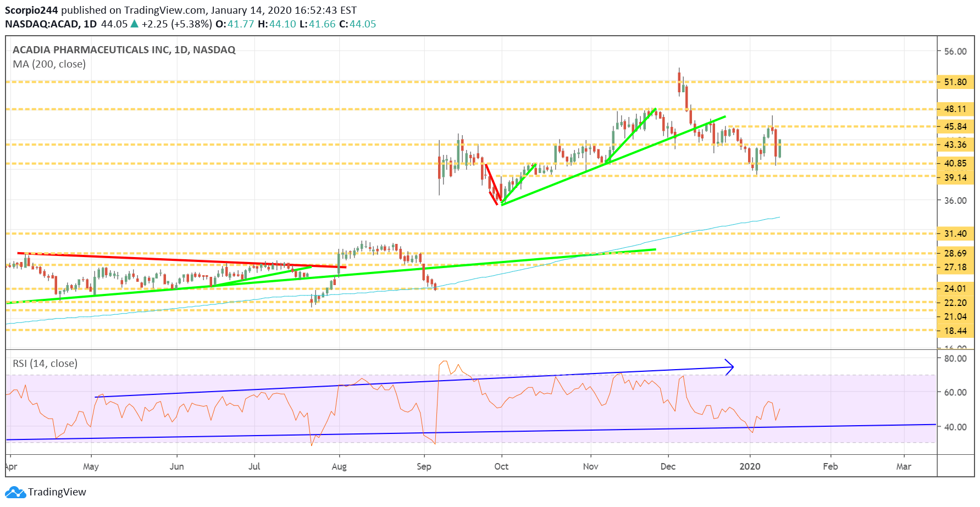The height and width of the screenshot is (507, 980).
Task: Click the 56.00 price axis tick
Action: click(955, 51)
